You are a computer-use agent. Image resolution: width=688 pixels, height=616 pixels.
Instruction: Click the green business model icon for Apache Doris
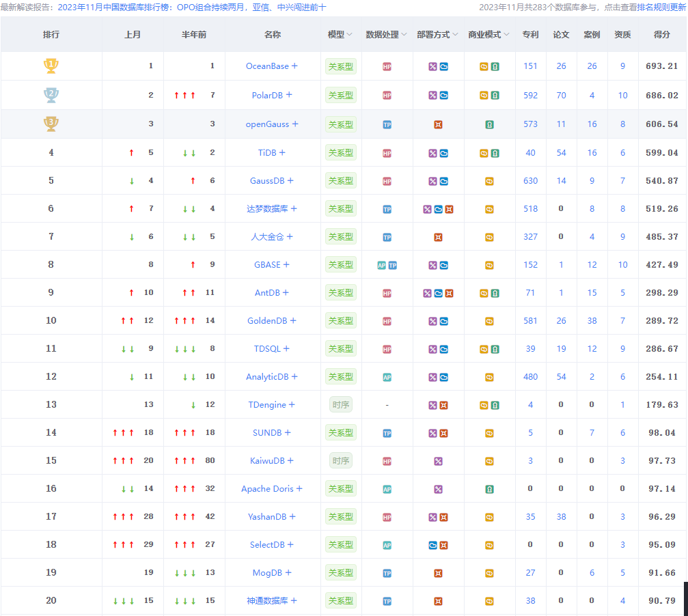point(489,489)
